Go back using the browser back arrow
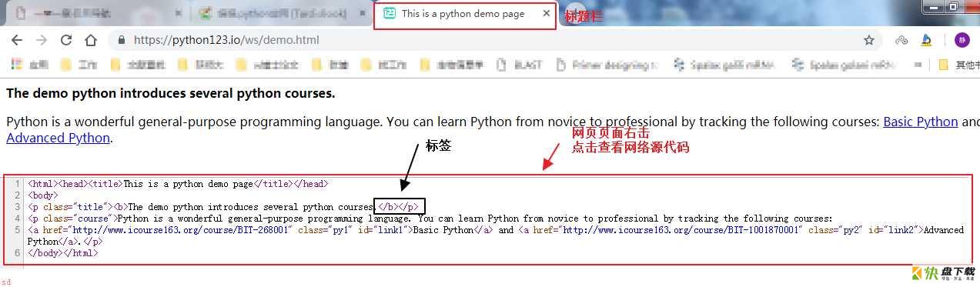This screenshot has width=980, height=287. tap(18, 40)
